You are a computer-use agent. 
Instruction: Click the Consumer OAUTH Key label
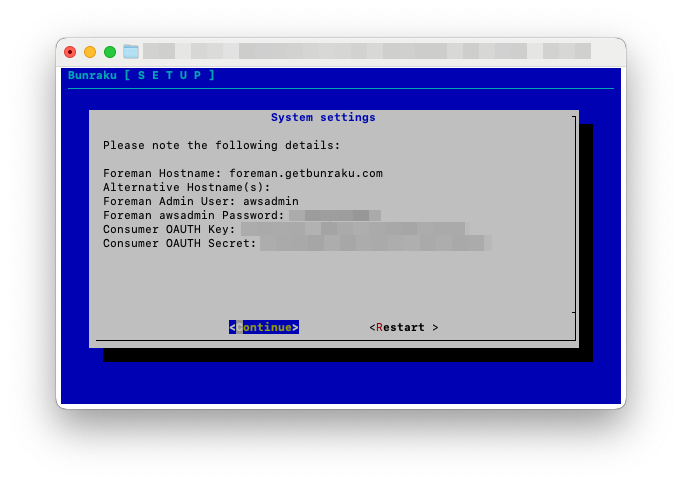(169, 229)
